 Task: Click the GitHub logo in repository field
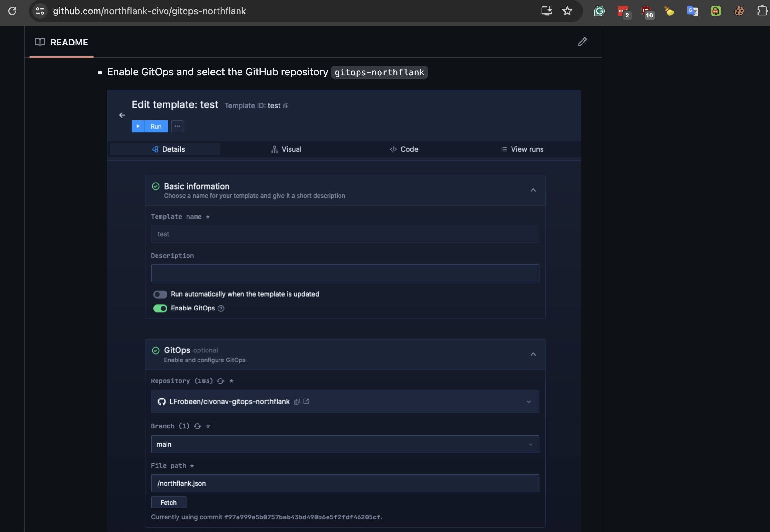[x=162, y=402]
